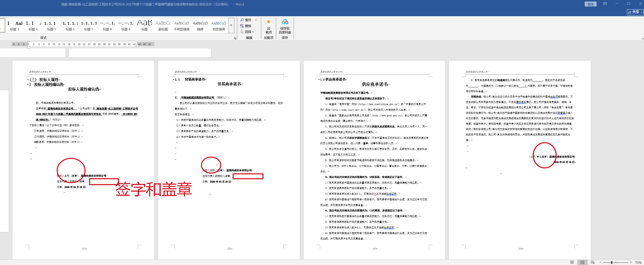Click the heading "（三）投标人属性"

pos(44,80)
